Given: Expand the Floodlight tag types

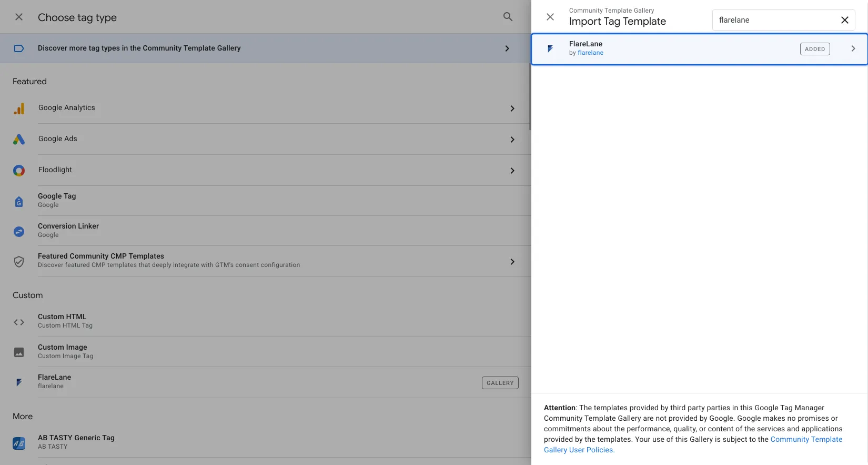Looking at the screenshot, I should tap(512, 171).
